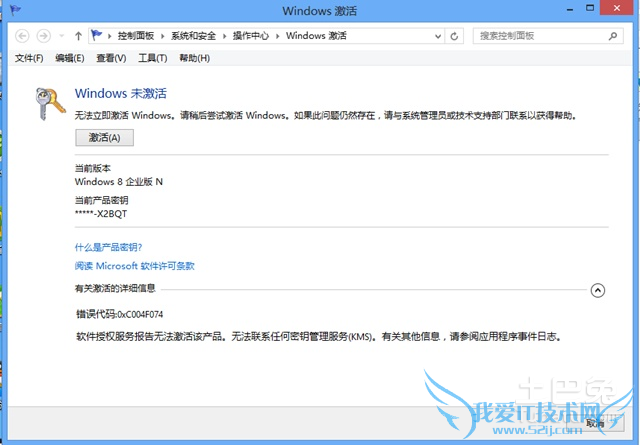Viewport: 640px width, 445px height.
Task: Click the flag icon in address bar
Action: (97, 36)
